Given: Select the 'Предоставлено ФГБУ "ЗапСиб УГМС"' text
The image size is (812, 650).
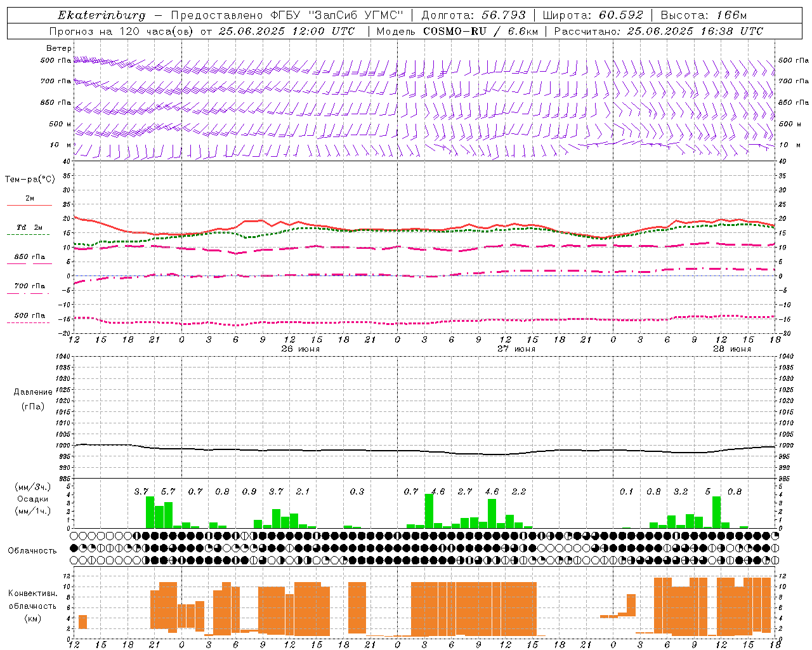Looking at the screenshot, I should pyautogui.click(x=288, y=15).
